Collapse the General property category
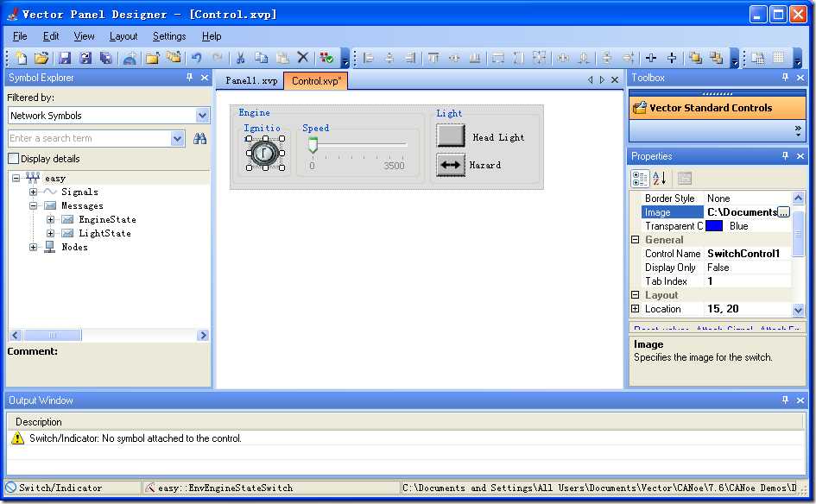The height and width of the screenshot is (504, 816). [x=635, y=240]
